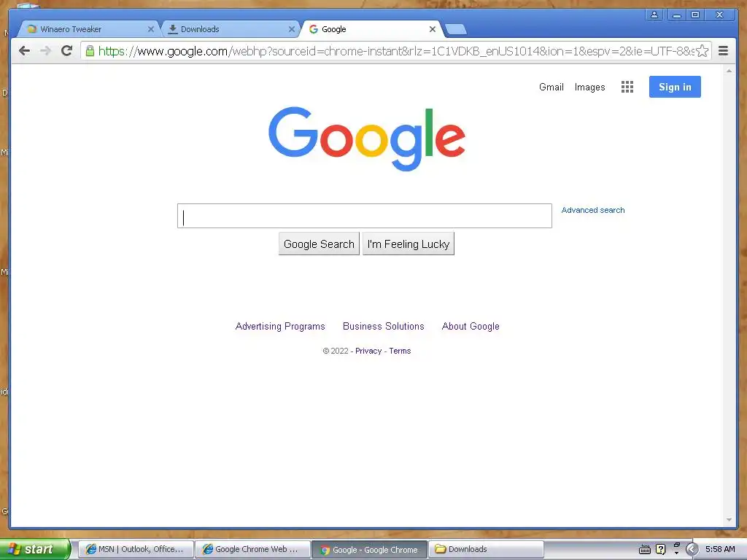Switch to Google Chrome Web taskbar window
747x560 pixels.
click(252, 549)
